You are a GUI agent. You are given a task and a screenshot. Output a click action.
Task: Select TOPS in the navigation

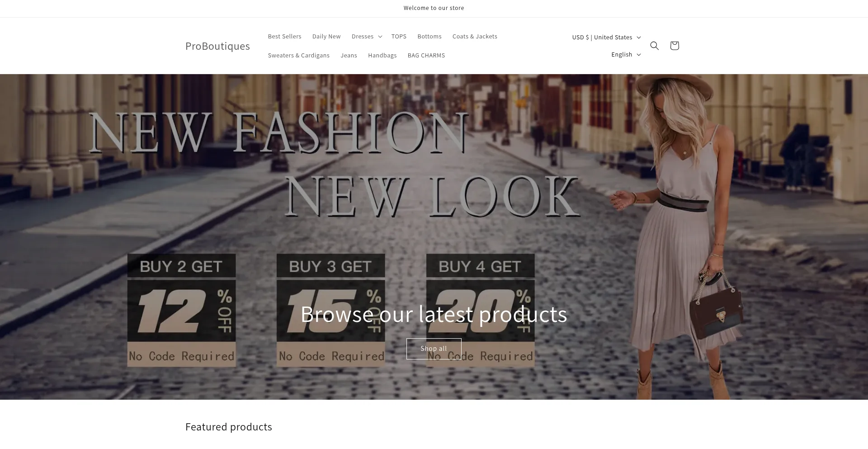click(399, 37)
